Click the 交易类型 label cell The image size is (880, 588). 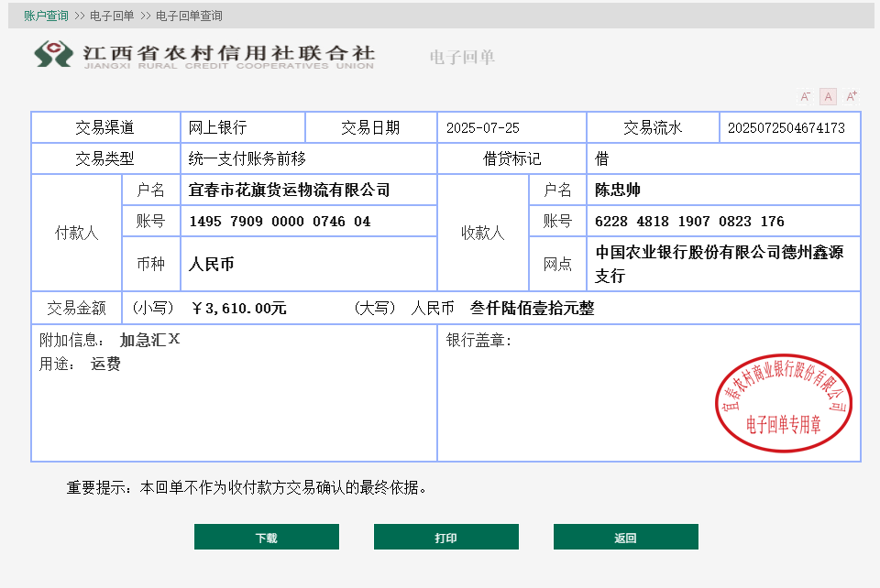[104, 159]
